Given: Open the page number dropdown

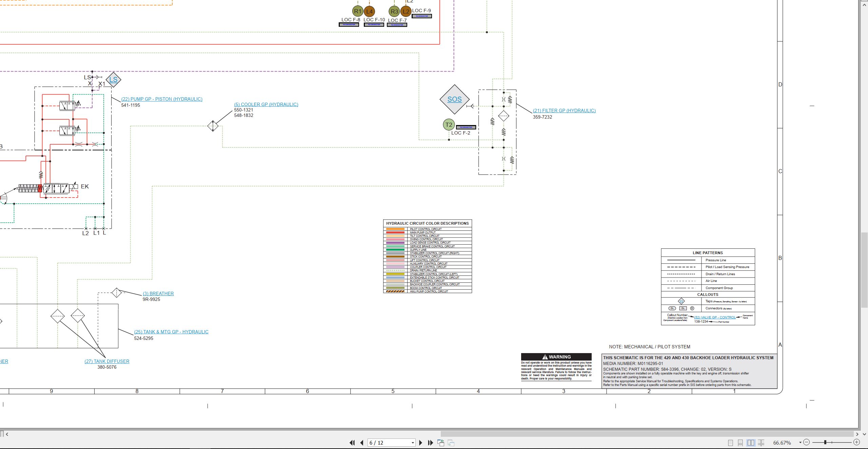Looking at the screenshot, I should click(413, 443).
